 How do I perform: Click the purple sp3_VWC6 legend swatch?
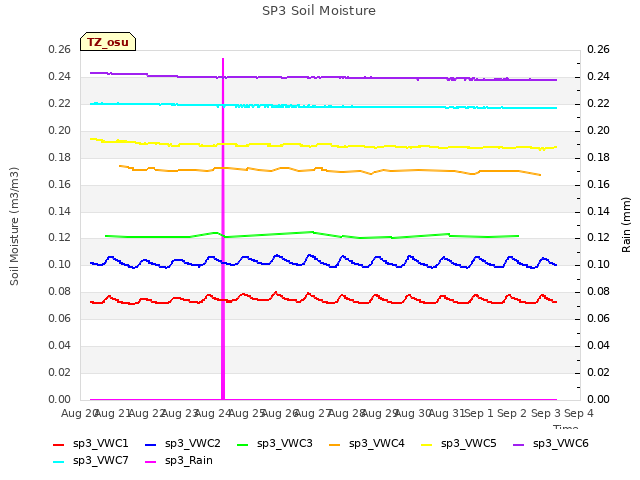point(518,445)
